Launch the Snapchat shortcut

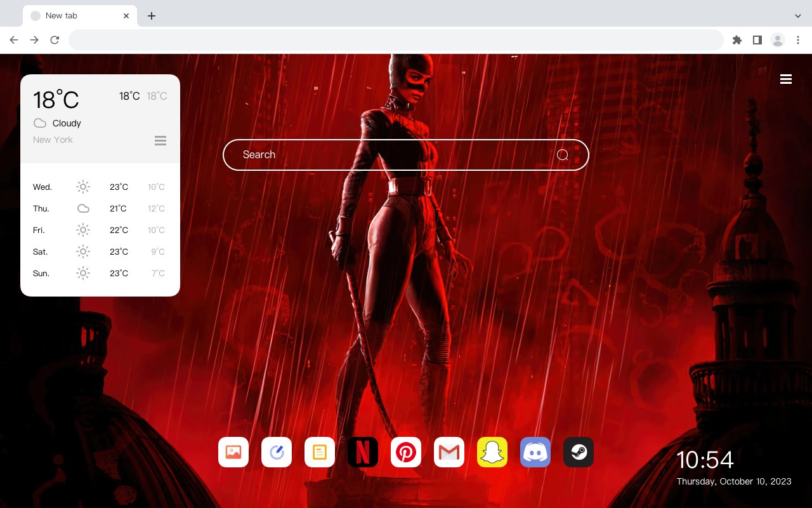point(492,452)
